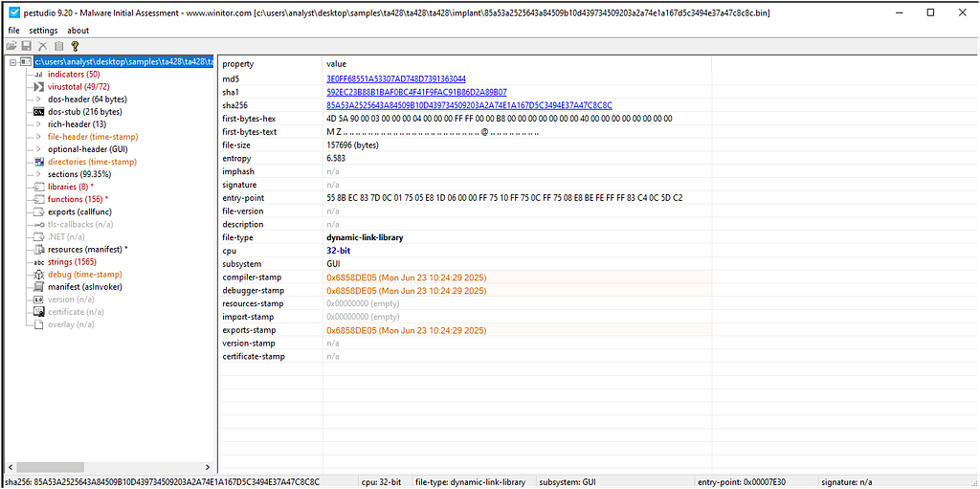
Task: Click the open file toolbar icon
Action: coord(11,46)
